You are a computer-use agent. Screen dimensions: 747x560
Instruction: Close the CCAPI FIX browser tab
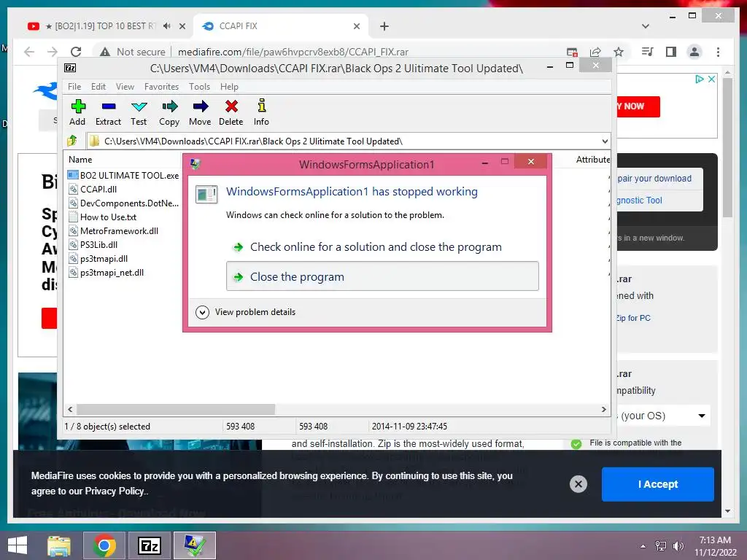pyautogui.click(x=356, y=26)
